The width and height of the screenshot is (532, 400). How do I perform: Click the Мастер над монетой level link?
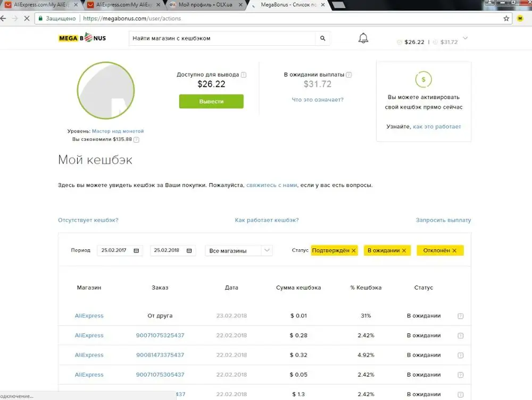[x=118, y=131]
